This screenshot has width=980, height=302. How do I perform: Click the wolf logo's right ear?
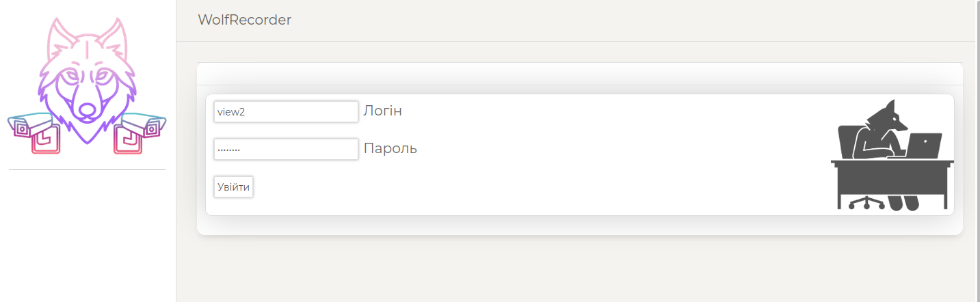pos(114,34)
